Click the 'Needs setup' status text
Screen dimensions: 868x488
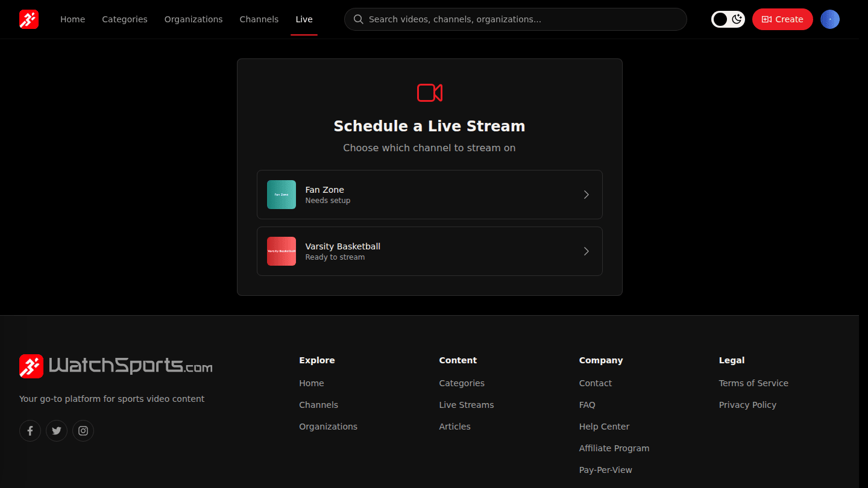pos(328,201)
